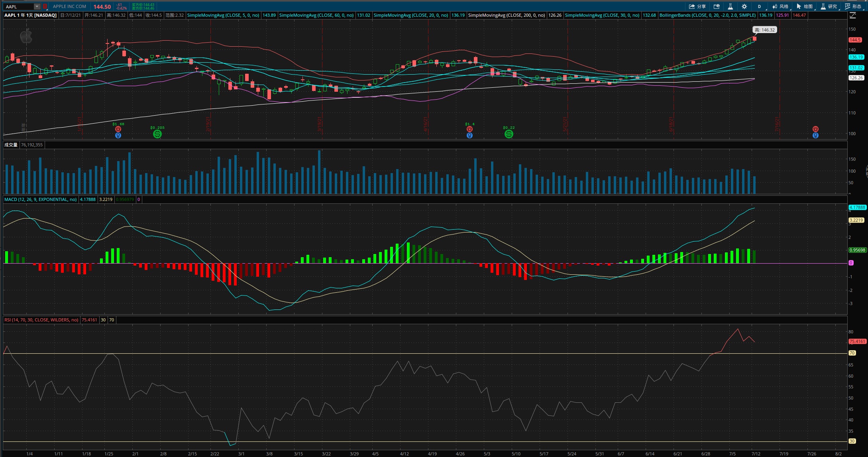The width and height of the screenshot is (868, 457).
Task: Open the 形态 patterns menu
Action: (853, 6)
